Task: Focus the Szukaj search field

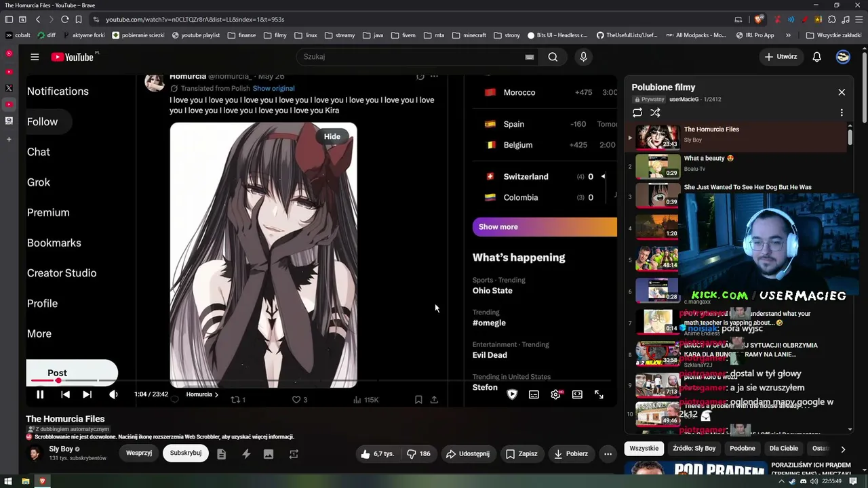Action: [410, 57]
